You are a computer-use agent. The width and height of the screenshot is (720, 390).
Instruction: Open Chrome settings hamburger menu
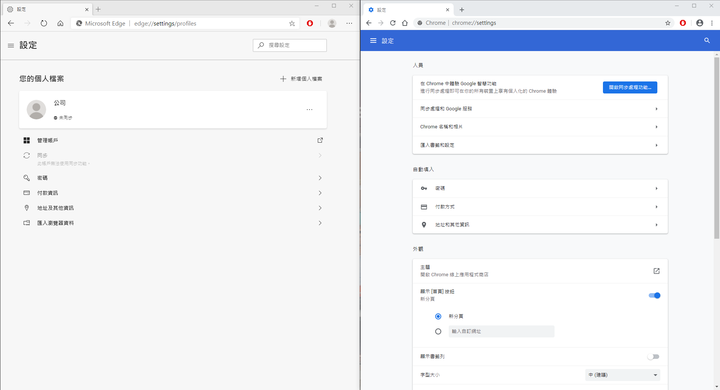point(373,40)
